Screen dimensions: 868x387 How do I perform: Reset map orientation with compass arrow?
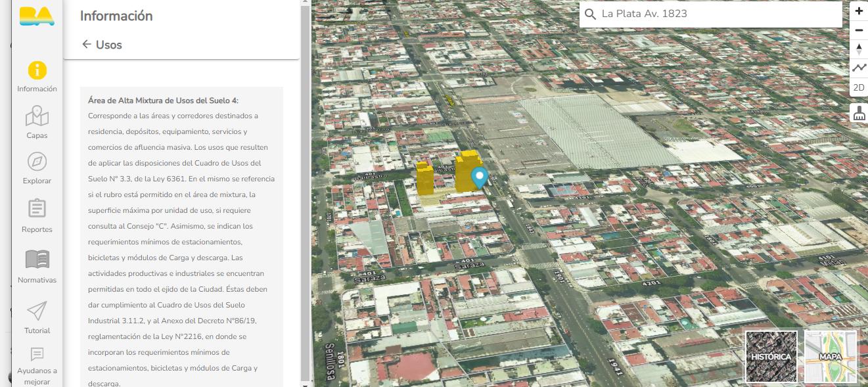(859, 49)
